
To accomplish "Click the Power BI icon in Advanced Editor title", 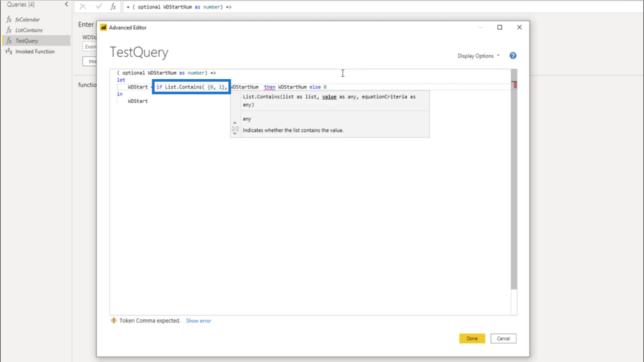I will pos(103,28).
